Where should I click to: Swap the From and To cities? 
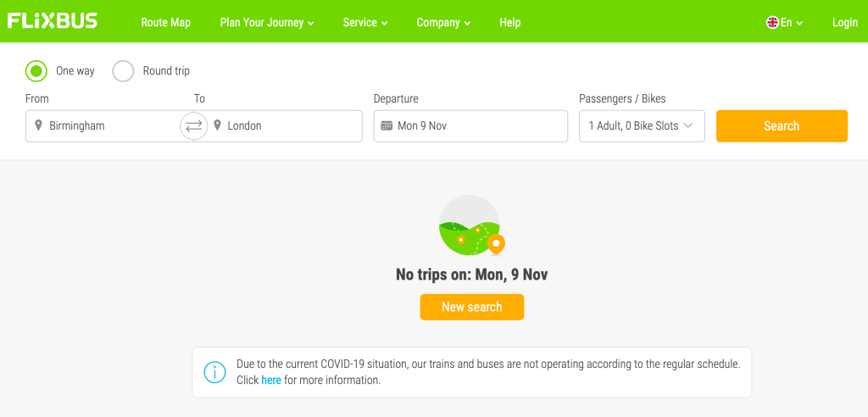[x=194, y=125]
